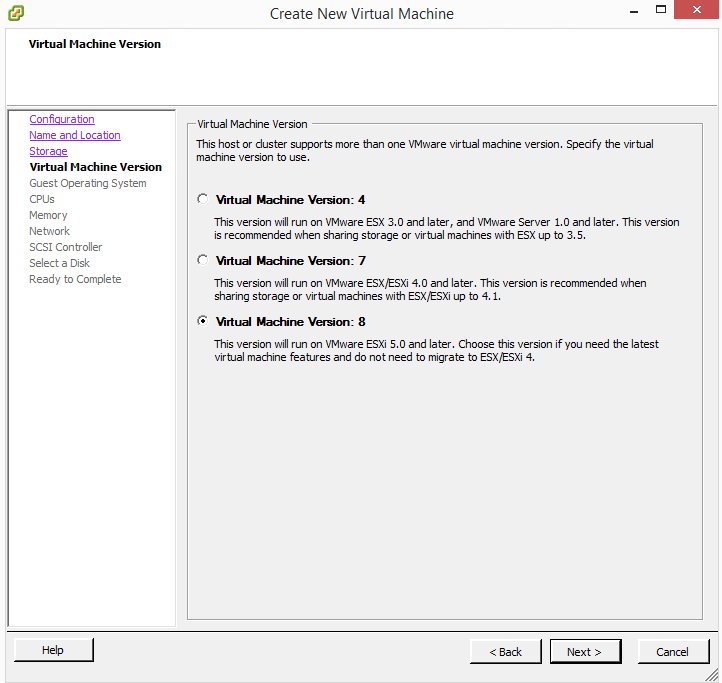Click the Virtual Machine Version: 7 label text

(x=291, y=261)
